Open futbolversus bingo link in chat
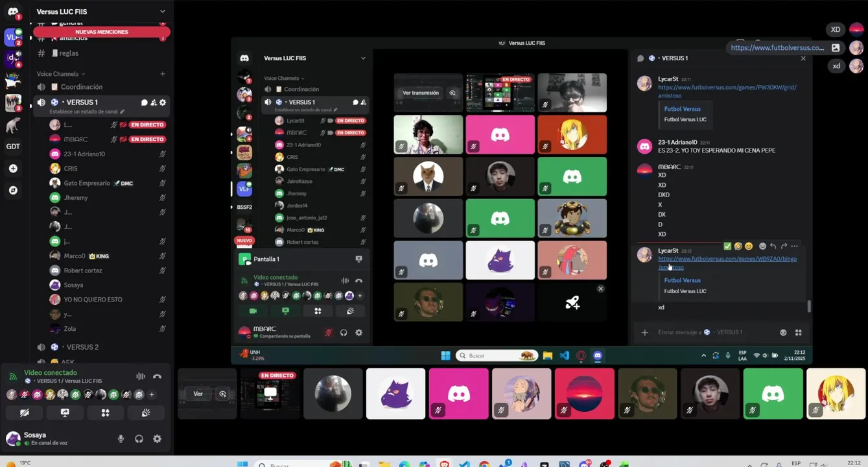 [727, 263]
